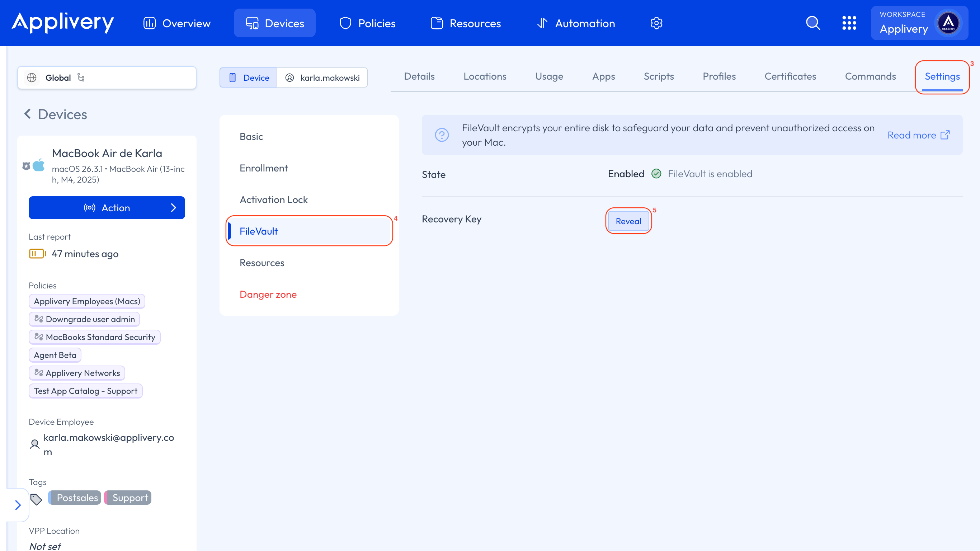
Task: Click the Postsales tag
Action: 75,498
